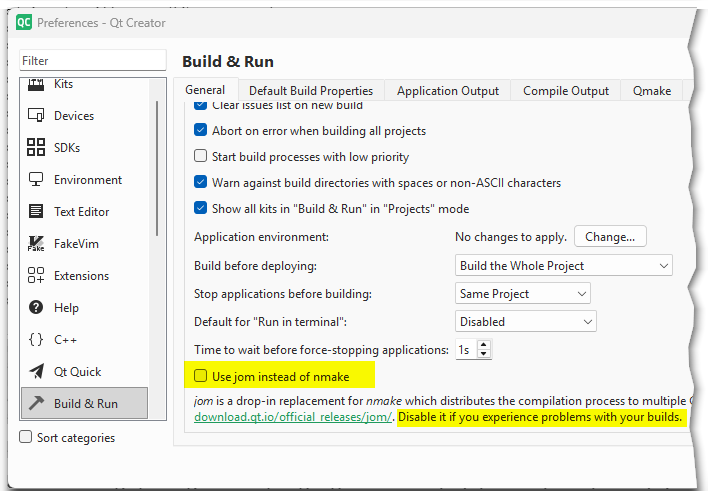The image size is (708, 500).
Task: Increase the force-stop wait time spinner
Action: (x=485, y=345)
